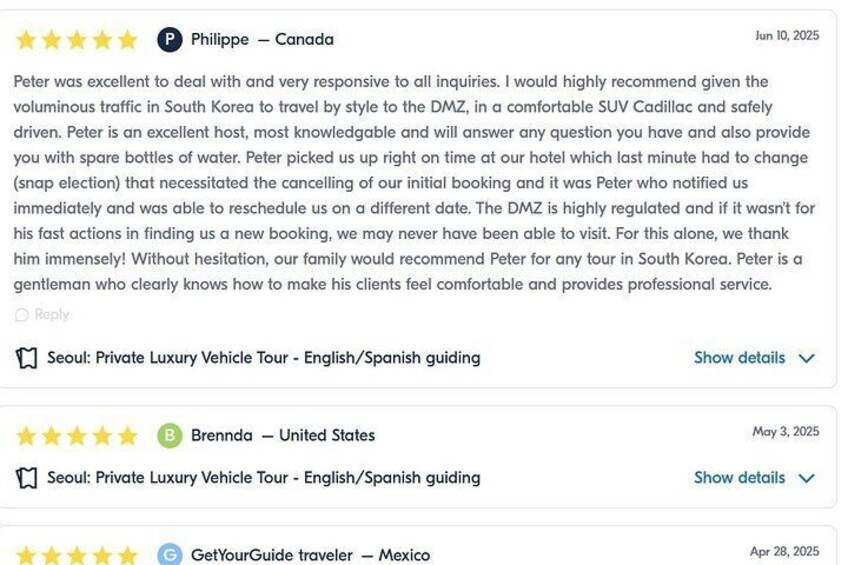Click the speech bubble Reply icon

click(x=22, y=315)
